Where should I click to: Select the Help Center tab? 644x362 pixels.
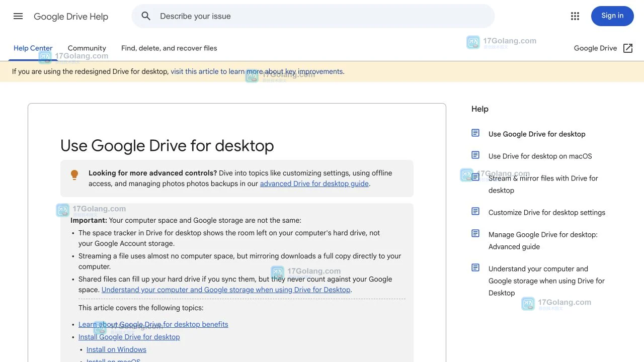click(x=33, y=48)
